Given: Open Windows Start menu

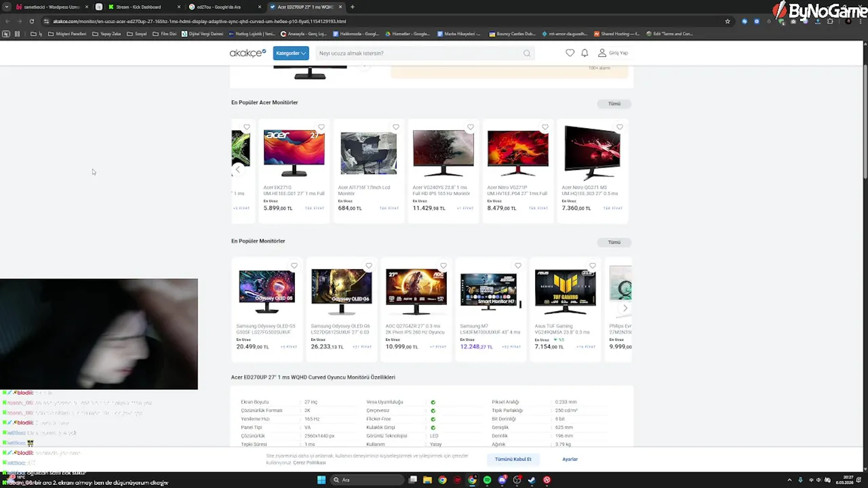Looking at the screenshot, I should pos(321,480).
